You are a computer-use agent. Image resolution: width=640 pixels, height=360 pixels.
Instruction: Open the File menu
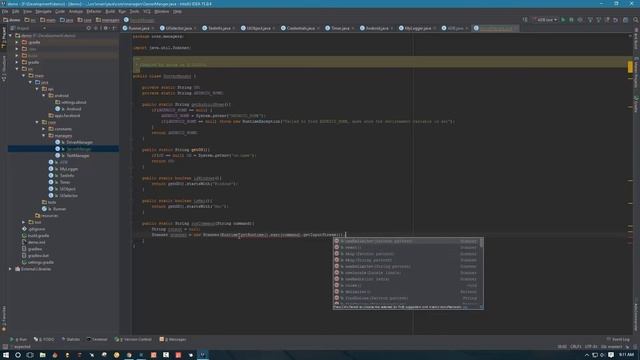[5, 11]
